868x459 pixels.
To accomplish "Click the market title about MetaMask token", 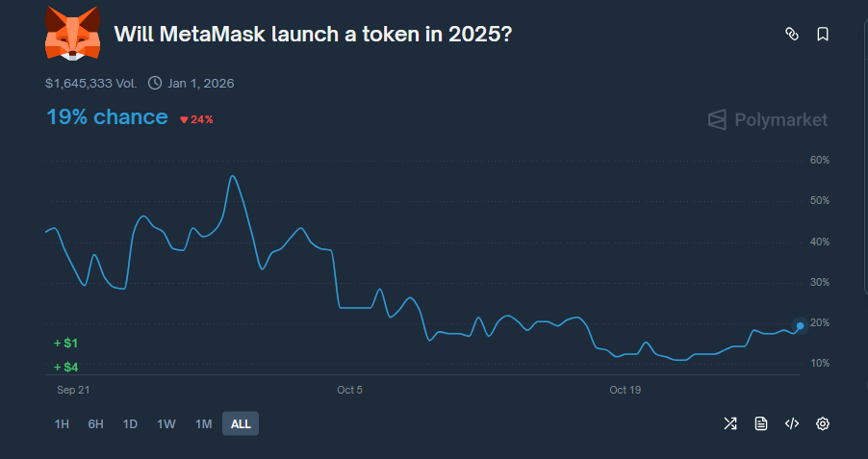I will tap(313, 34).
